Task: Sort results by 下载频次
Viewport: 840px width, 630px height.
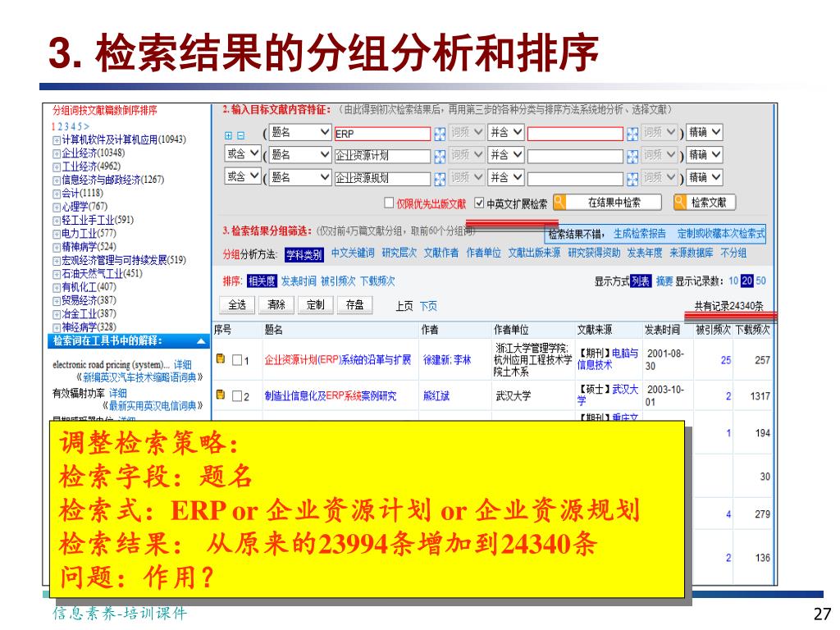Action: pyautogui.click(x=377, y=281)
